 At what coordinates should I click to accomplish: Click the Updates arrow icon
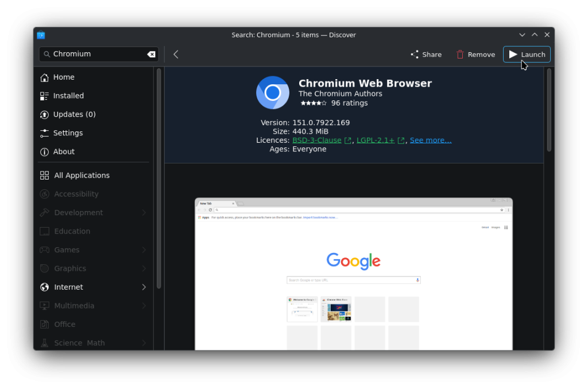click(x=44, y=115)
